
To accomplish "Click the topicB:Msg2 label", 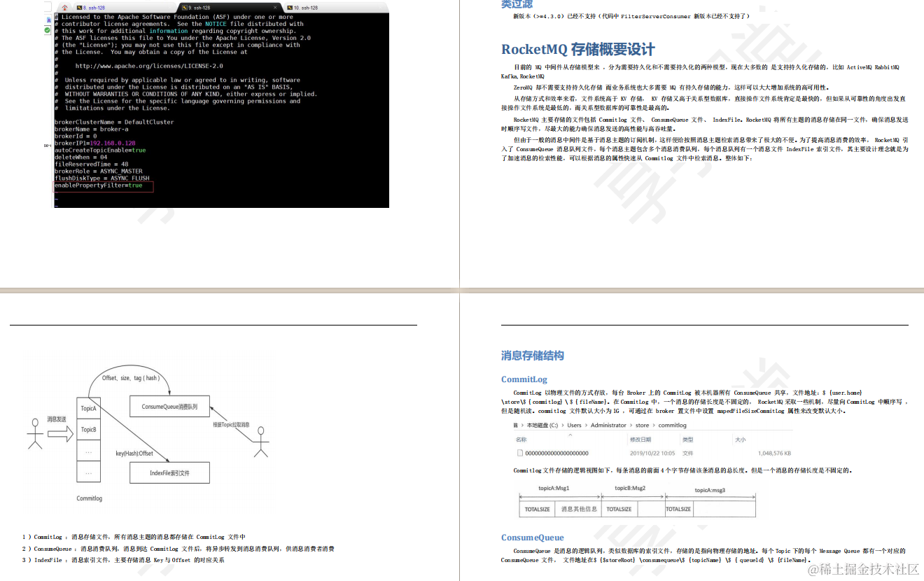I will point(630,488).
